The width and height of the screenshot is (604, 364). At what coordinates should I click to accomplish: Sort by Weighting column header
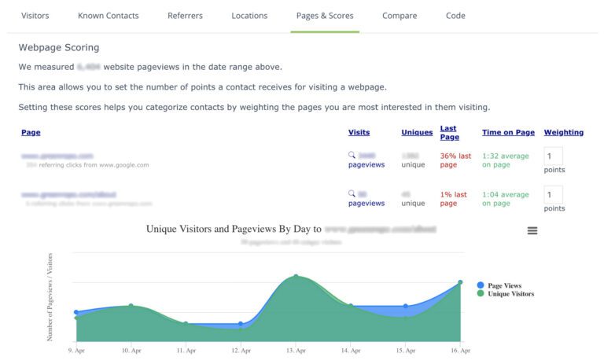(563, 133)
